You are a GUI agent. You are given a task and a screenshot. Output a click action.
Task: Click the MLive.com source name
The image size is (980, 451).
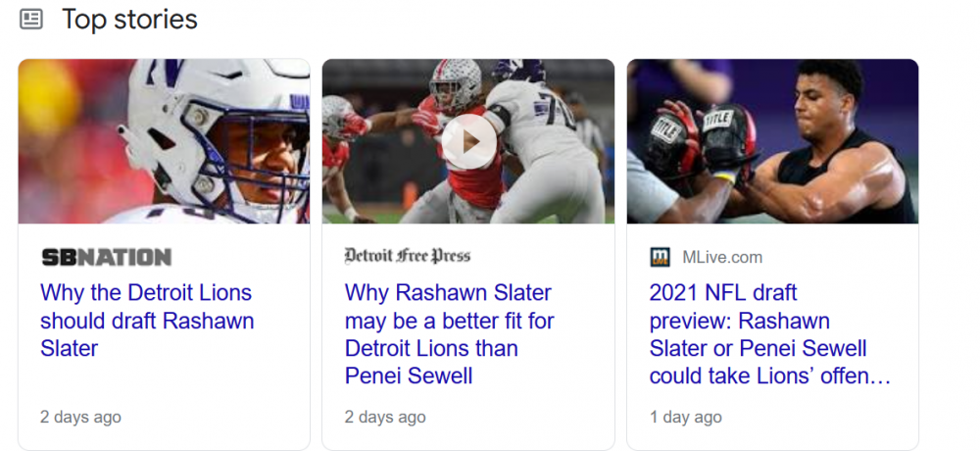pos(722,257)
